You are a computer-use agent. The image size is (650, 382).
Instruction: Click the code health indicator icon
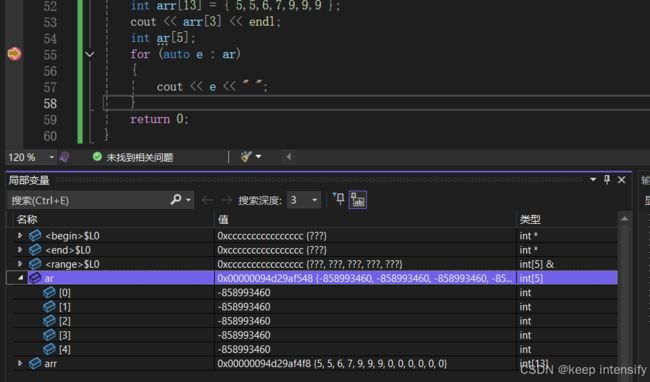pos(64,157)
